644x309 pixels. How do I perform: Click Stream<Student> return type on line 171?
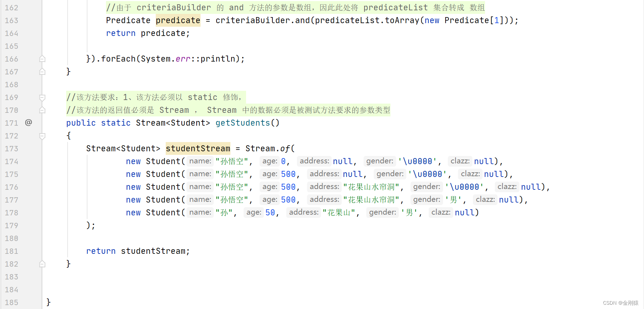coord(173,123)
